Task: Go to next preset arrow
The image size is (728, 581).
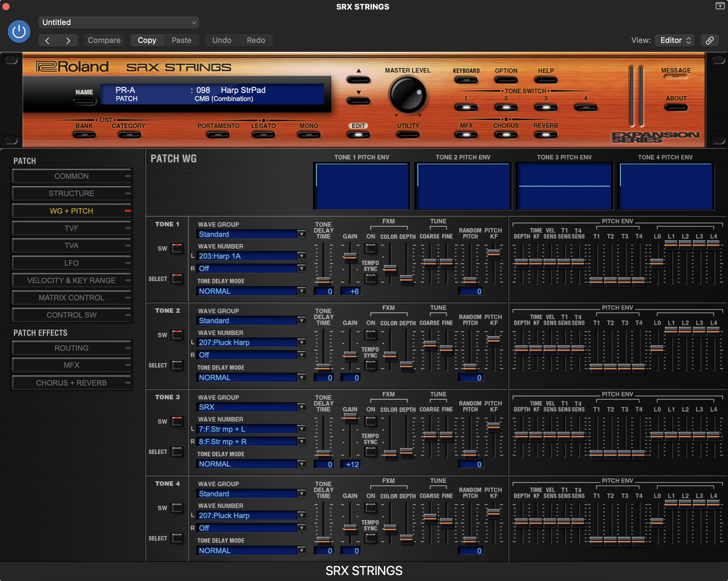Action: coord(68,41)
